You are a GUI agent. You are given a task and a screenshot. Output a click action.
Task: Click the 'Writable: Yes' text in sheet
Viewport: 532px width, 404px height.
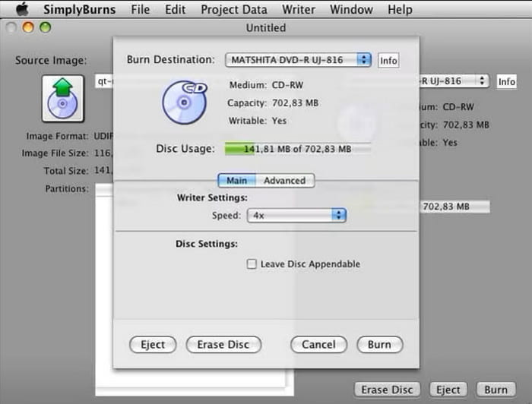tap(258, 121)
